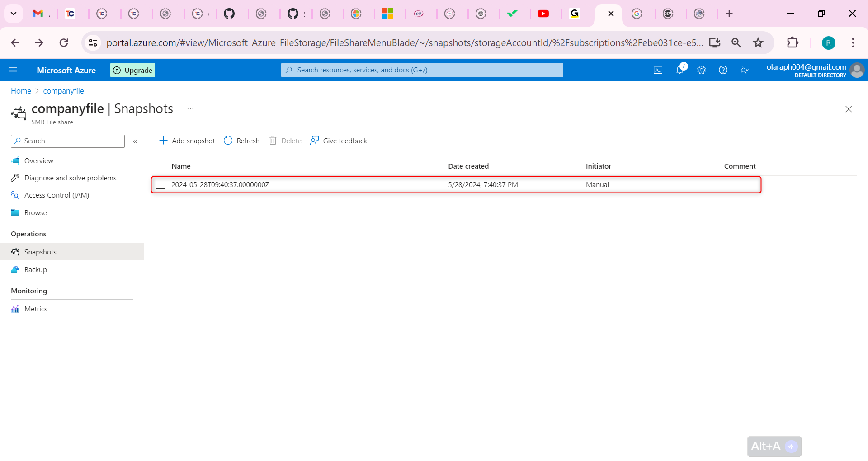868x461 pixels.
Task: Open a new browser tab
Action: 729,14
